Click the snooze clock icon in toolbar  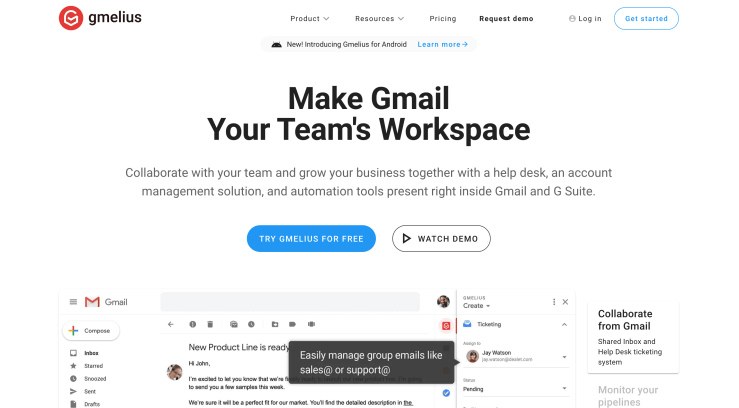251,324
